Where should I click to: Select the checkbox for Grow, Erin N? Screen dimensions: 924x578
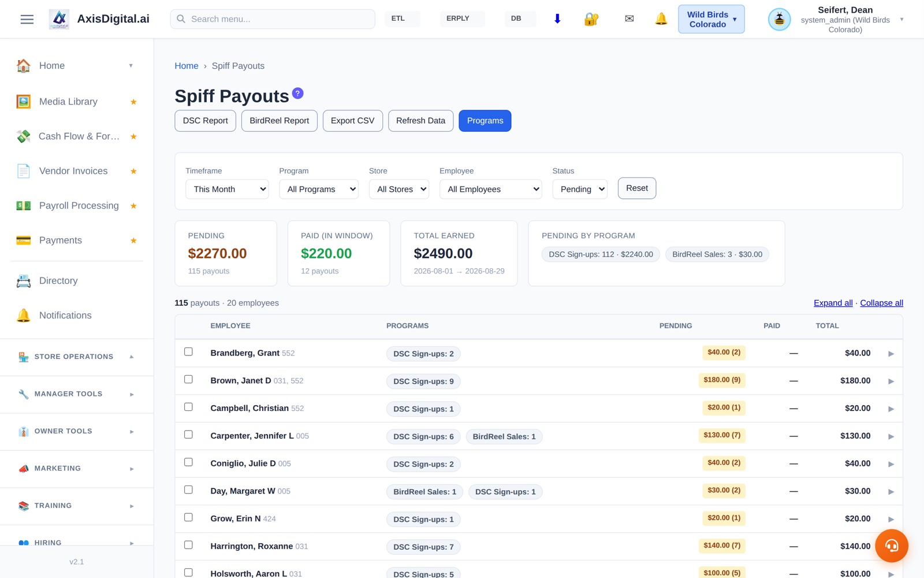coord(188,517)
